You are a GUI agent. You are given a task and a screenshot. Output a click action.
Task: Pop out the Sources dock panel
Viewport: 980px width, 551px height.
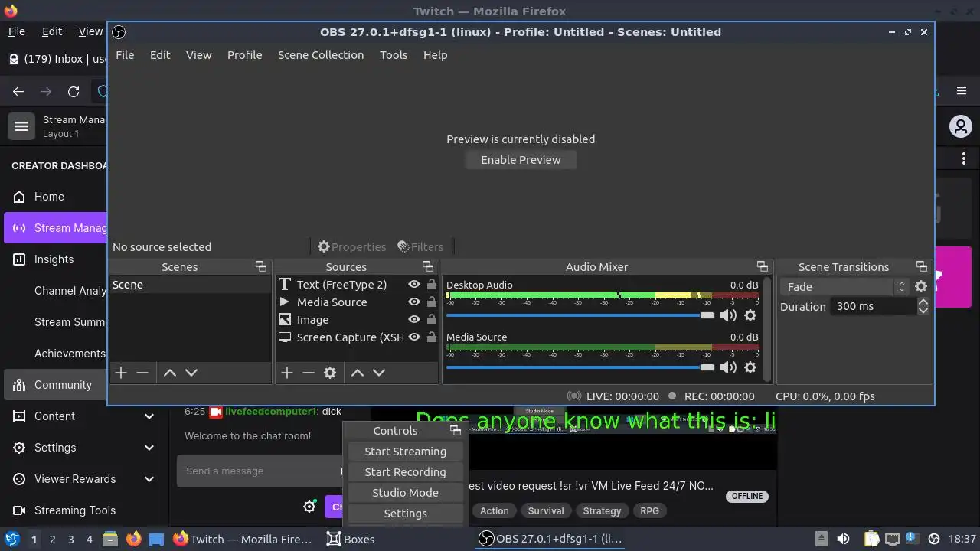click(428, 266)
